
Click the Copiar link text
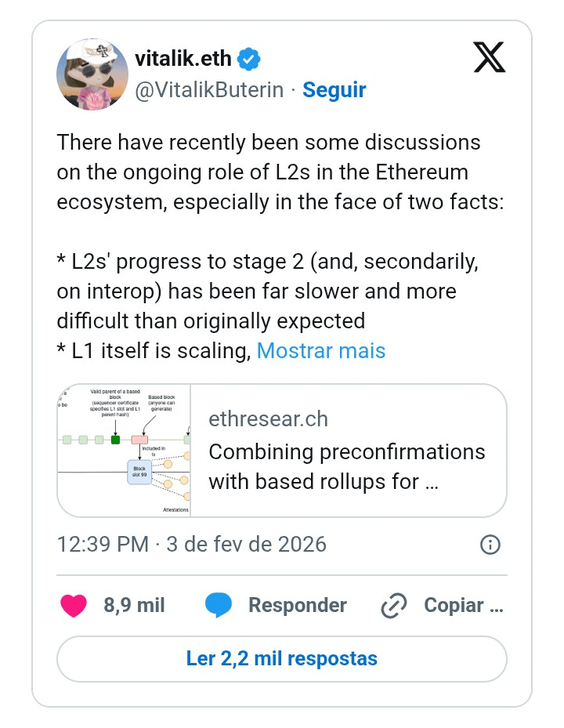click(x=463, y=605)
